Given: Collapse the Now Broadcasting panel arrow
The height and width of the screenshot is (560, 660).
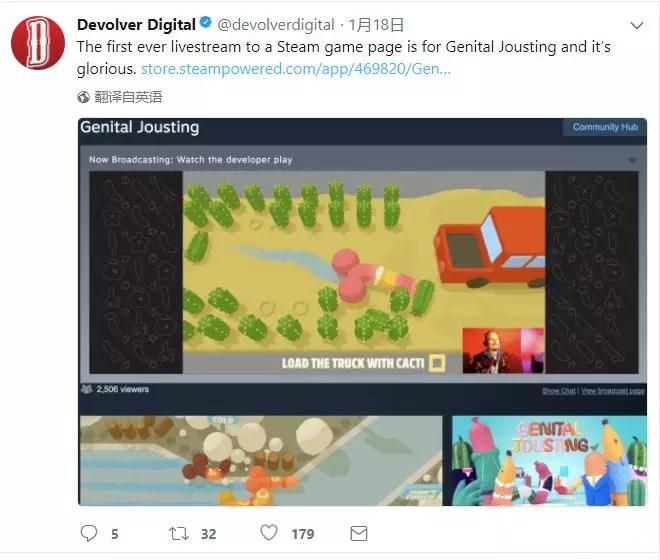Looking at the screenshot, I should click(632, 160).
